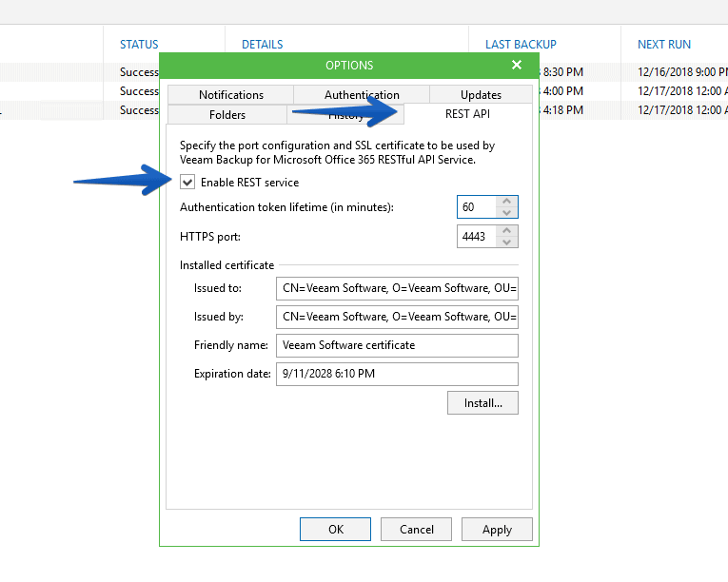728x582 pixels.
Task: Click the Cancel button
Action: pos(416,529)
